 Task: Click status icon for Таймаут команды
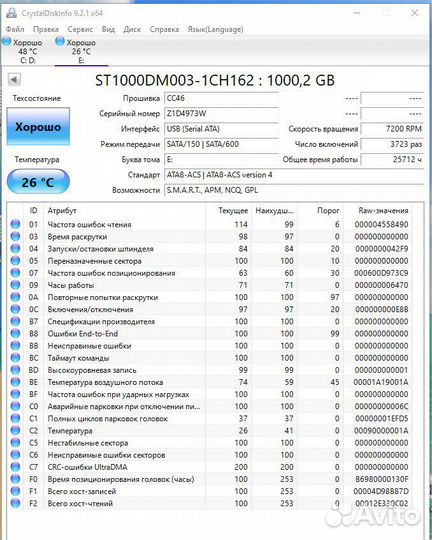(16, 358)
